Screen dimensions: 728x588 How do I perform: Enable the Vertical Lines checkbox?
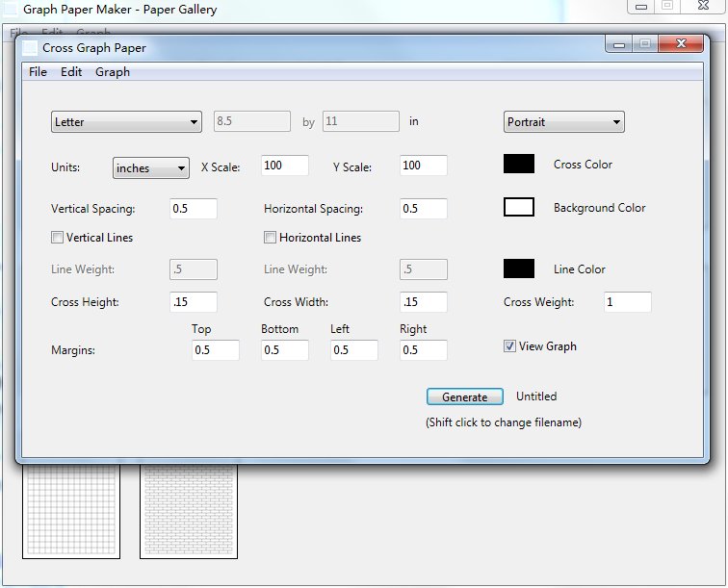click(x=57, y=238)
